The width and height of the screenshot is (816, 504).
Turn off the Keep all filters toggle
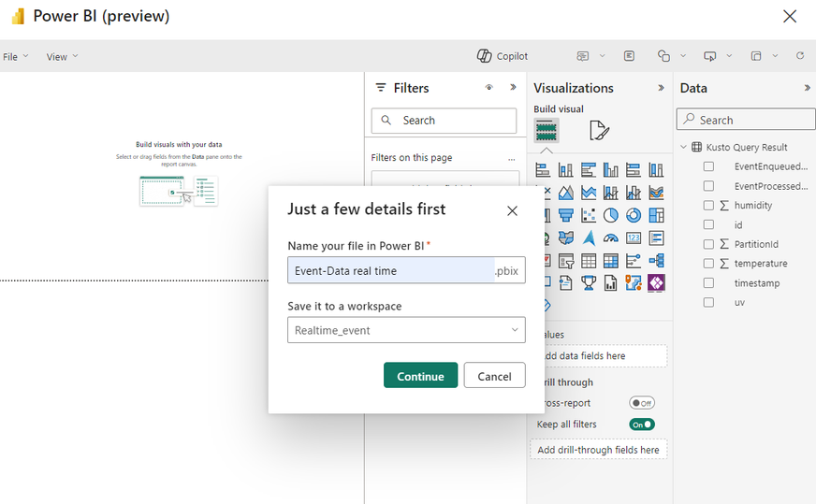pyautogui.click(x=642, y=425)
